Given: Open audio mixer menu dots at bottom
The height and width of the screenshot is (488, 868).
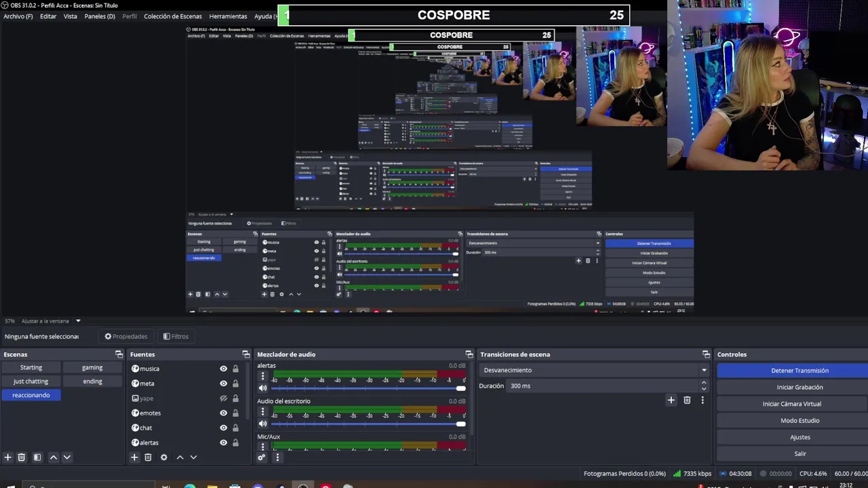Looking at the screenshot, I should click(277, 457).
